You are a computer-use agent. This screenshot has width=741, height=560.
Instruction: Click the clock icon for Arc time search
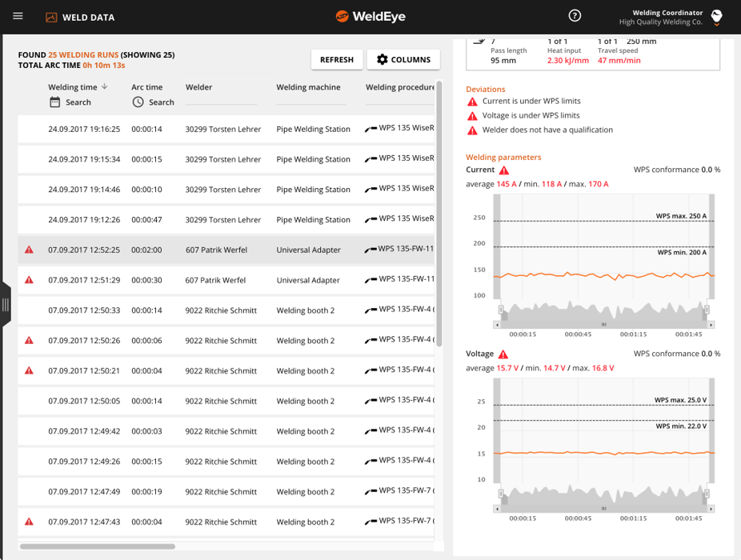point(138,102)
